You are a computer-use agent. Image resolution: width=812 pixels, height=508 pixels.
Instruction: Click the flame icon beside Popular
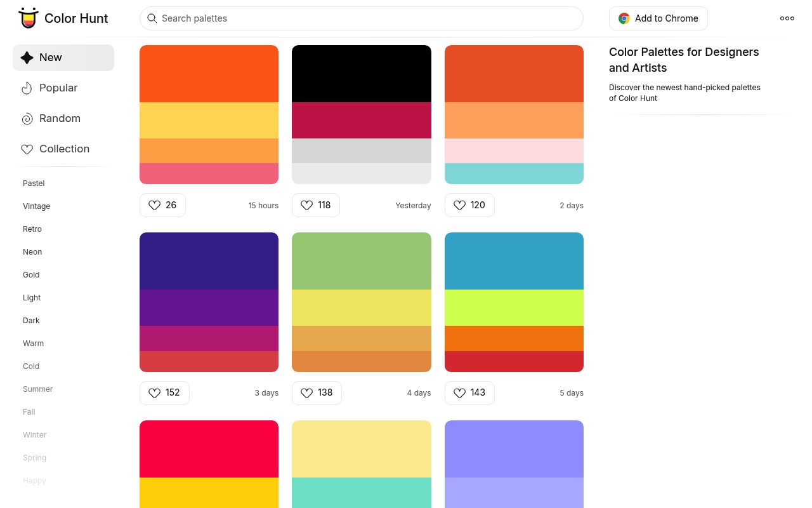click(x=27, y=88)
